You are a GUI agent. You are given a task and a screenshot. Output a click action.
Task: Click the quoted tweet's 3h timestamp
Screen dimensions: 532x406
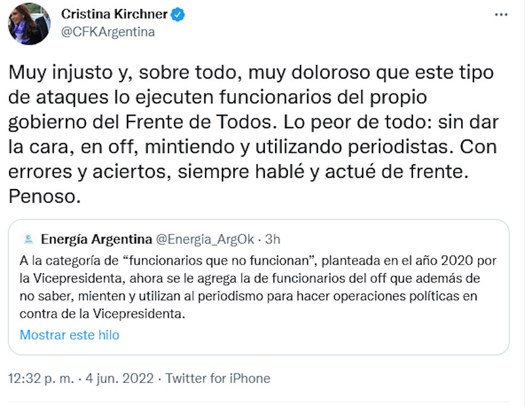[x=273, y=239]
